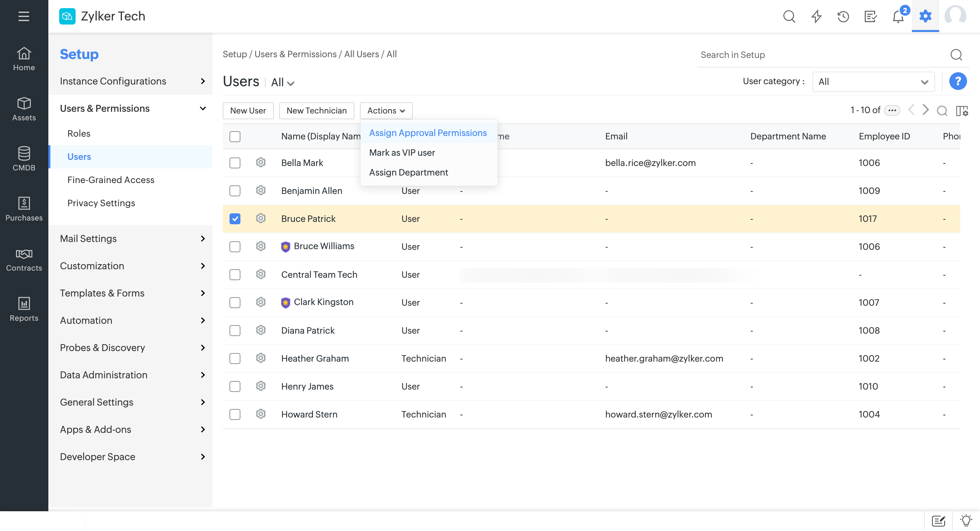Click gear icon beside Bella Mark
Image resolution: width=980 pixels, height=531 pixels.
click(260, 163)
